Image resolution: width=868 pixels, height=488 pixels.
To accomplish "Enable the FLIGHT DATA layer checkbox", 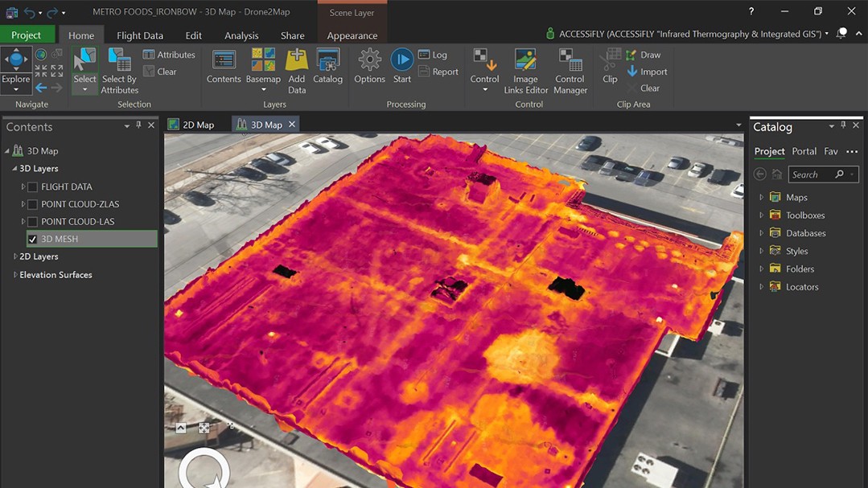I will [x=32, y=187].
